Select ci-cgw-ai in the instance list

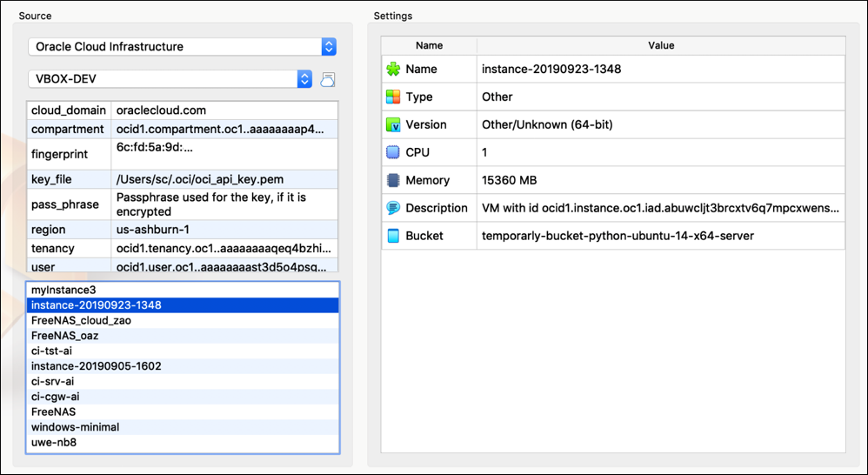[183, 397]
